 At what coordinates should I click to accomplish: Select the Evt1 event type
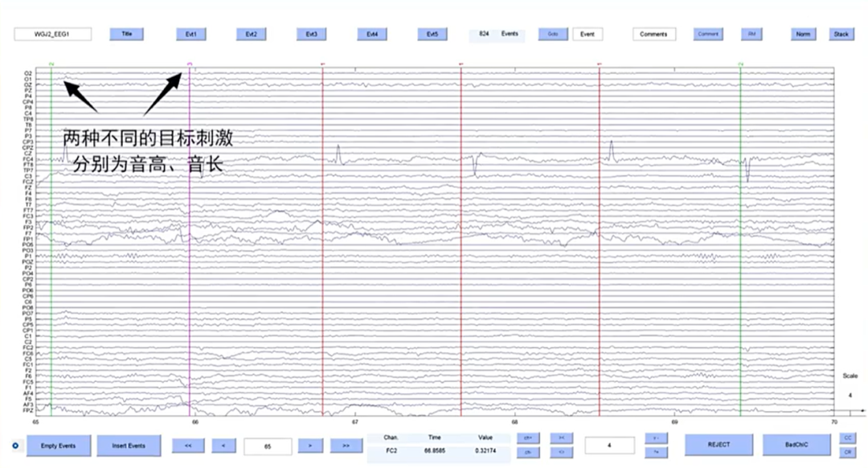191,35
